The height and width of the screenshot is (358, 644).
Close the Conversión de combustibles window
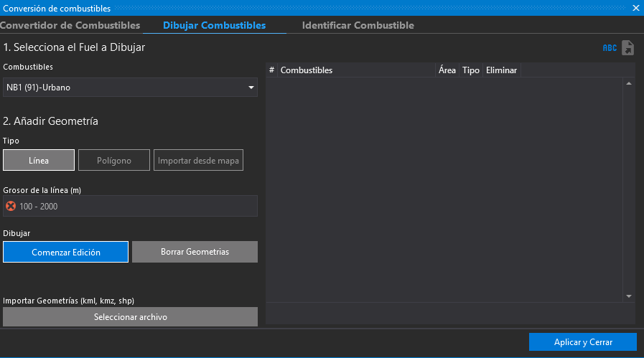[x=635, y=8]
